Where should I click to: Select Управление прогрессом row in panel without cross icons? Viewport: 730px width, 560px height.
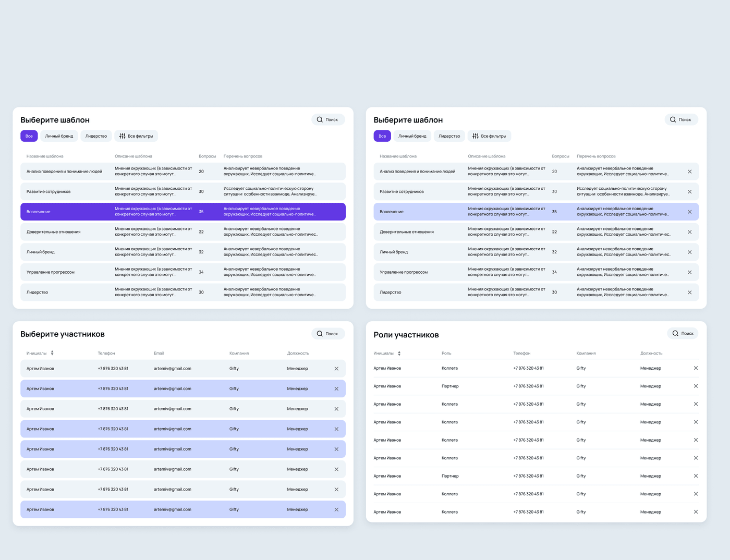pyautogui.click(x=183, y=272)
